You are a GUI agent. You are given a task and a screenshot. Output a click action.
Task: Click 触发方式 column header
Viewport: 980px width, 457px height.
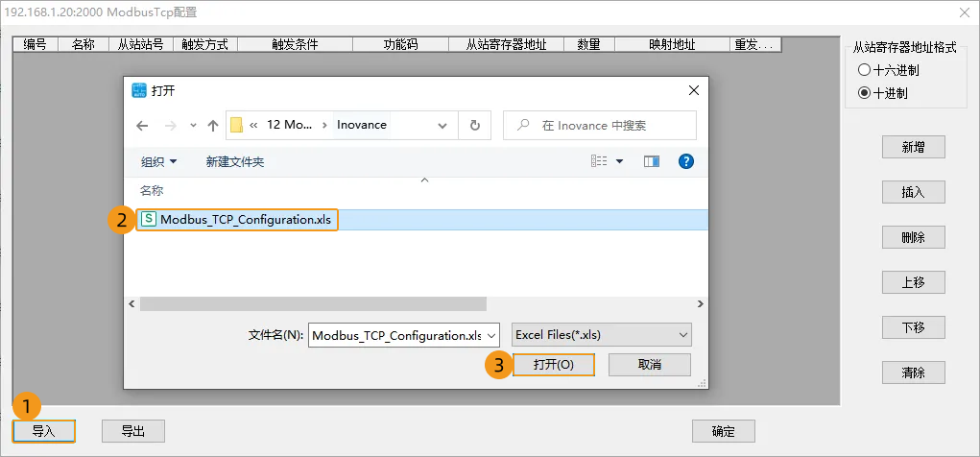point(205,44)
